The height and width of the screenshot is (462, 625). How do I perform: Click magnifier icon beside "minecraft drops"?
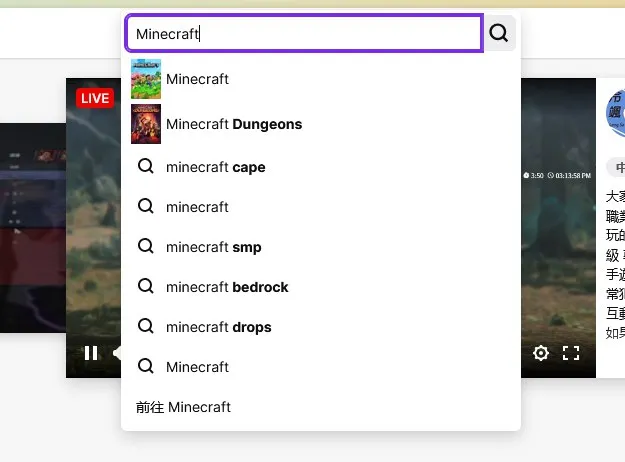click(x=146, y=326)
